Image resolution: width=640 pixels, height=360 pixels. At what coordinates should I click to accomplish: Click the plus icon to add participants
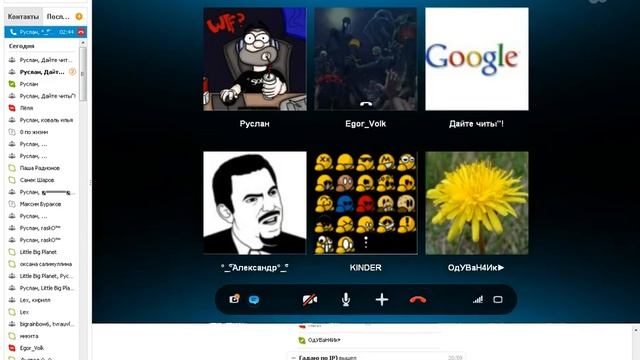pos(382,300)
